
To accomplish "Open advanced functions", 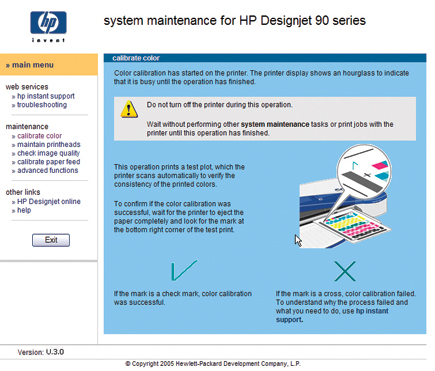I will tap(48, 170).
